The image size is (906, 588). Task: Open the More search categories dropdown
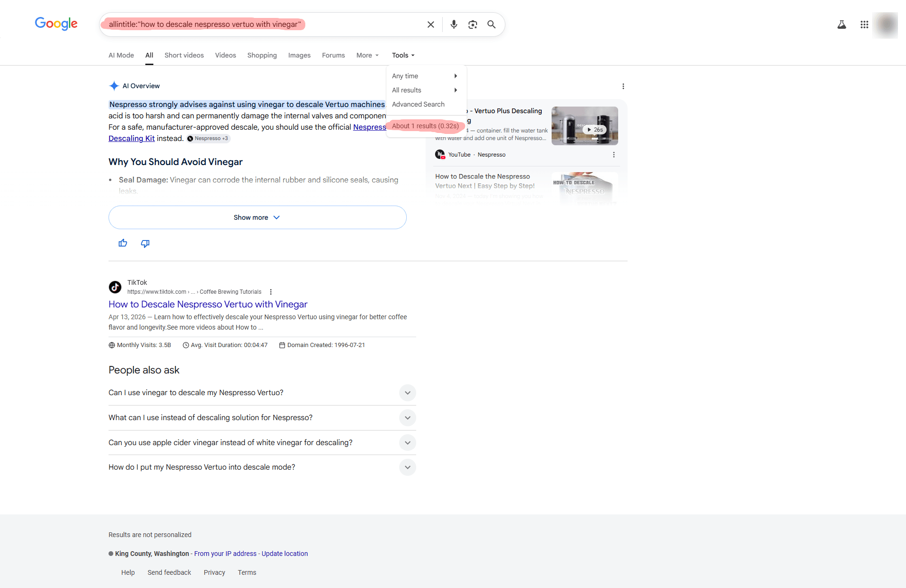[x=367, y=55]
